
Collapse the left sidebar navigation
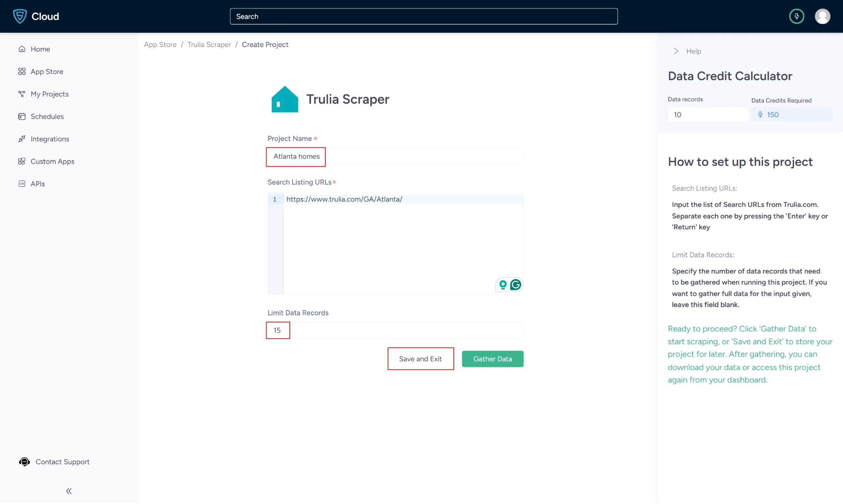tap(69, 491)
